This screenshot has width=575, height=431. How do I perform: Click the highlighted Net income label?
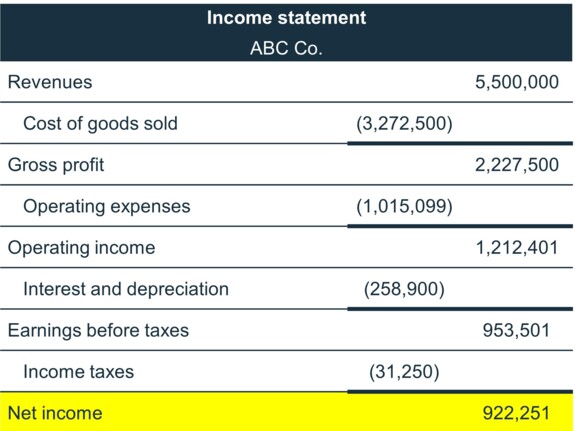click(55, 413)
